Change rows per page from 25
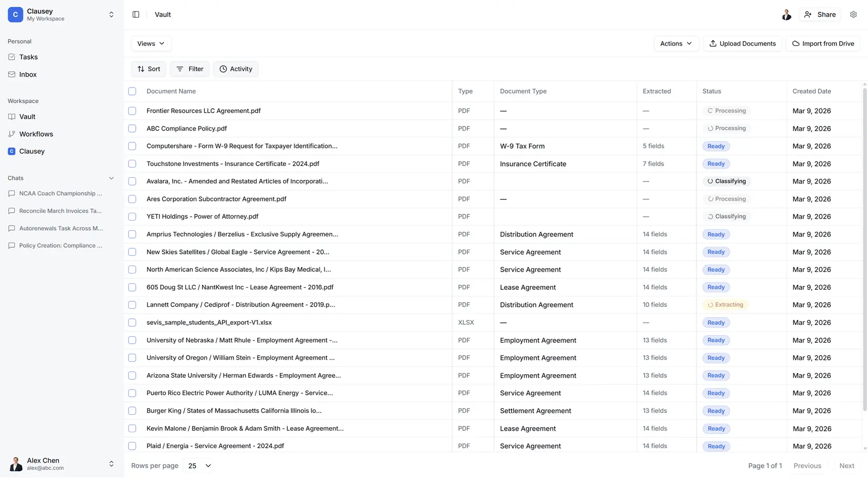The height and width of the screenshot is (478, 868). 198,466
